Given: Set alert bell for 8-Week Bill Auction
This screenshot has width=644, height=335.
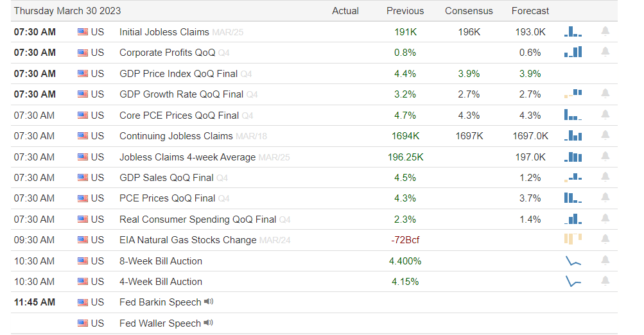Looking at the screenshot, I should [605, 261].
